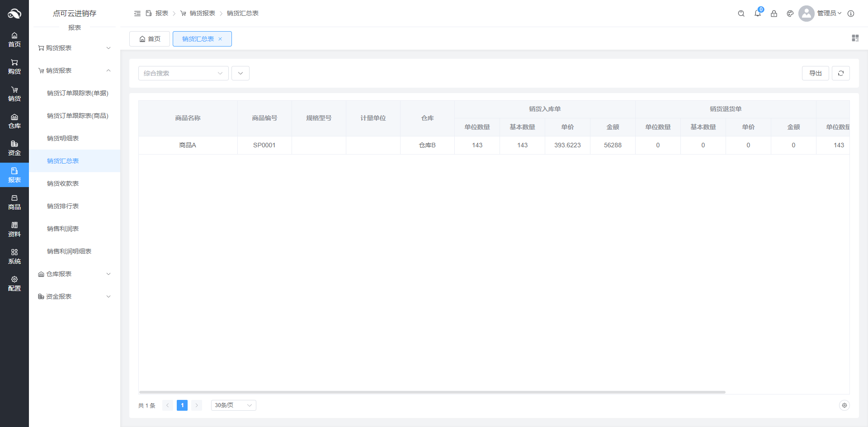
Task: Expand the 购货报表 menu group
Action: click(x=75, y=48)
